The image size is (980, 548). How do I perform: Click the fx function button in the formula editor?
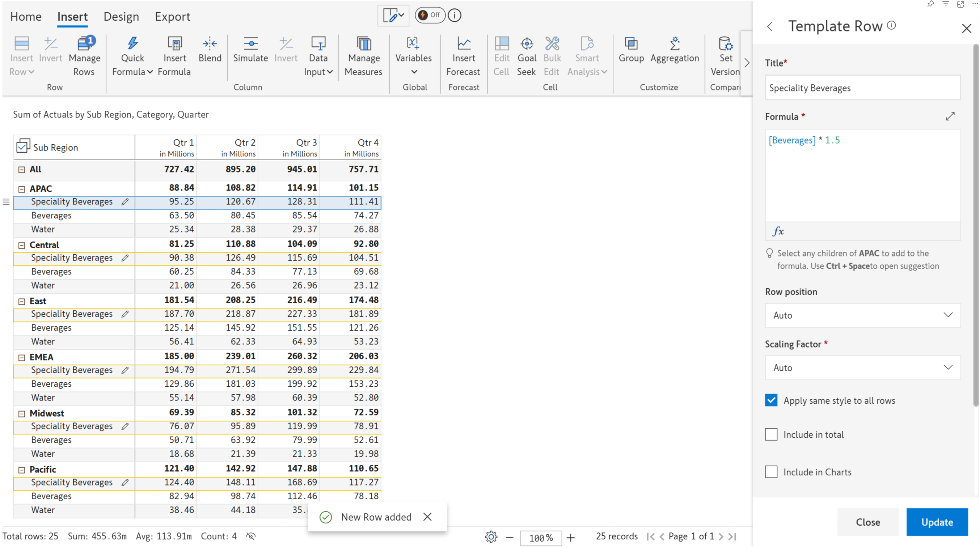pos(778,231)
